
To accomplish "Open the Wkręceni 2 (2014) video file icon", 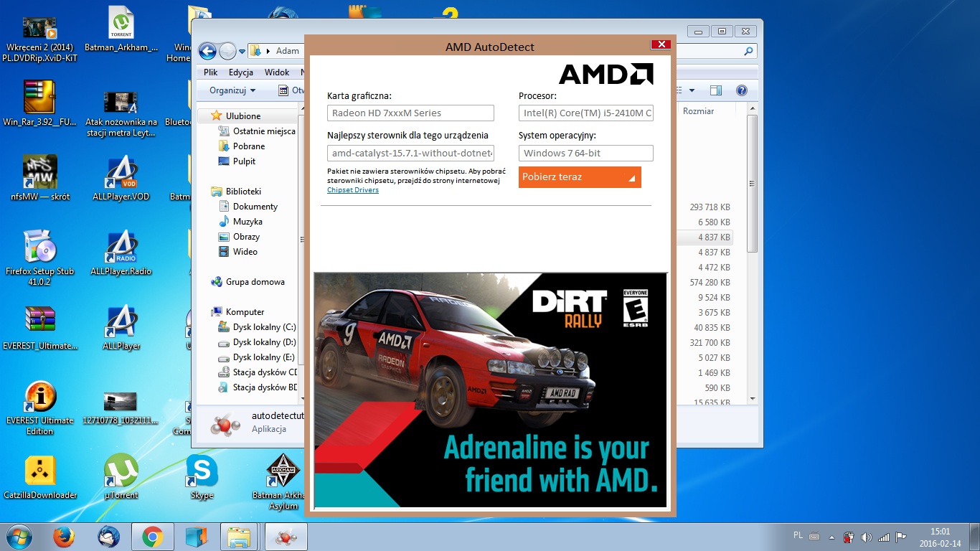I will coord(39,27).
